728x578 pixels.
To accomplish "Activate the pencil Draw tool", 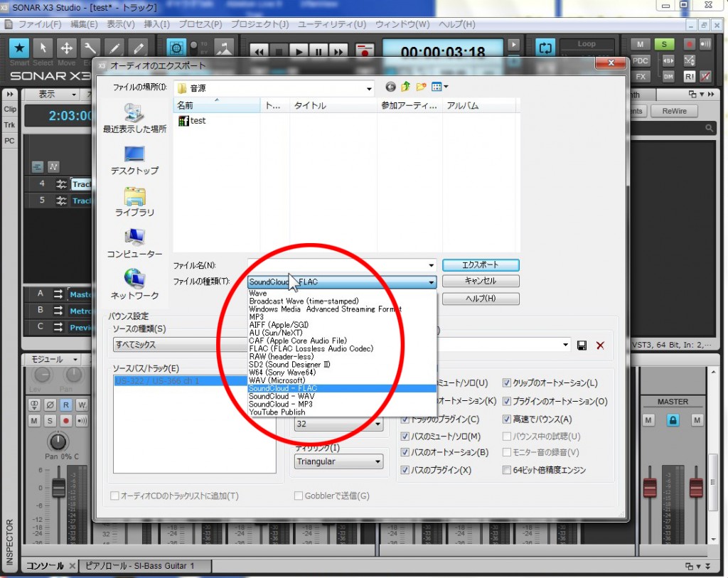I will (x=114, y=48).
